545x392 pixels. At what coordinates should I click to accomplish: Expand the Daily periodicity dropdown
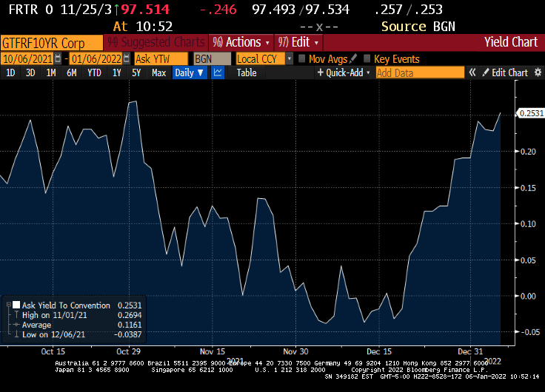pos(190,72)
